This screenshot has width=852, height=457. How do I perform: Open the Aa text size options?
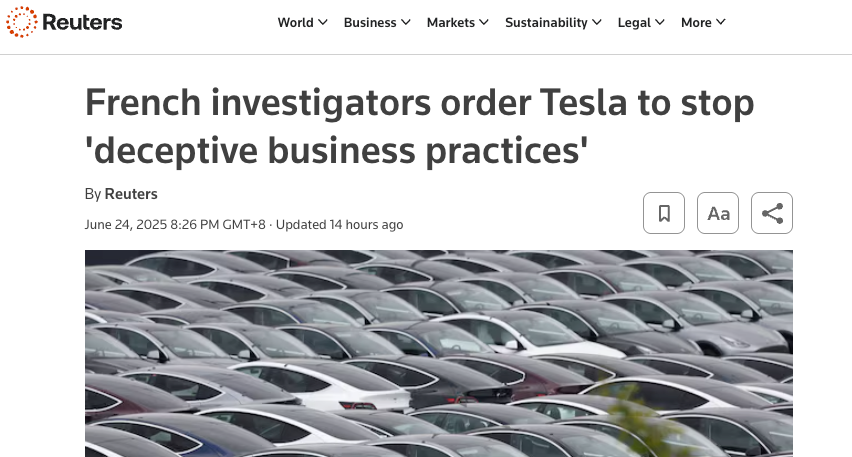pyautogui.click(x=718, y=213)
